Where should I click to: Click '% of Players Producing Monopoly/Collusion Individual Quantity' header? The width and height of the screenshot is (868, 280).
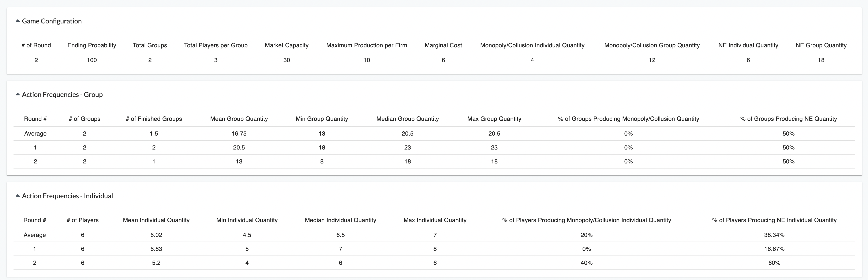pyautogui.click(x=587, y=220)
